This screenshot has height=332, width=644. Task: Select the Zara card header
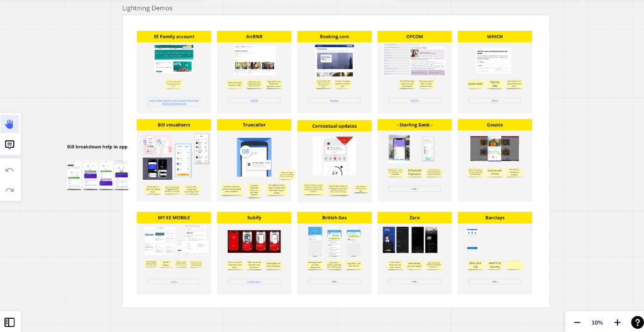(x=414, y=218)
